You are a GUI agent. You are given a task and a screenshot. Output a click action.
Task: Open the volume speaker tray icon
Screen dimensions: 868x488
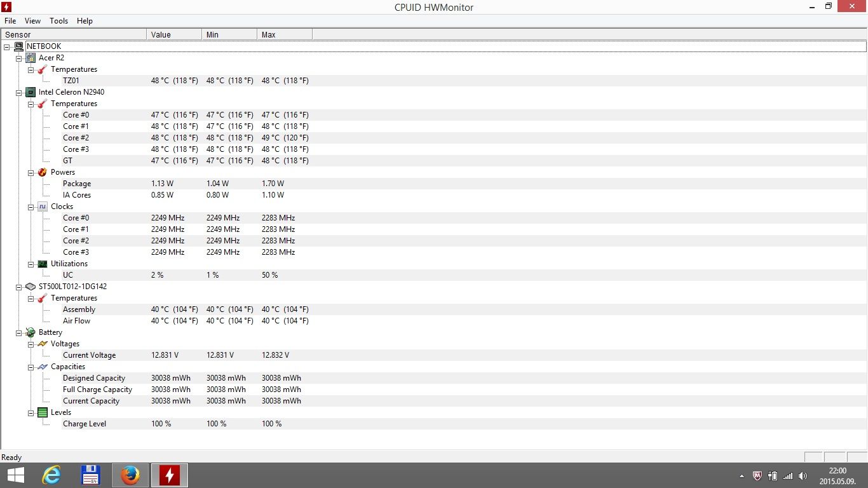click(x=803, y=475)
